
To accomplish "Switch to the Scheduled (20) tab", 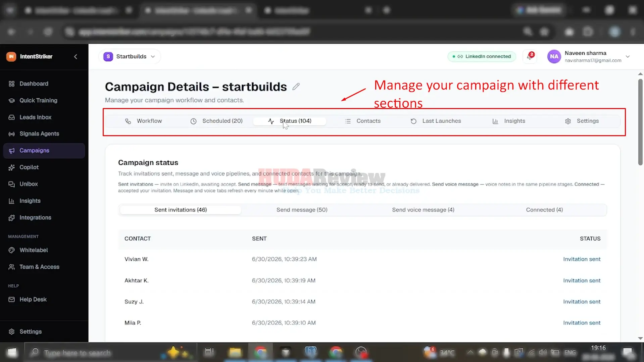I will click(216, 121).
